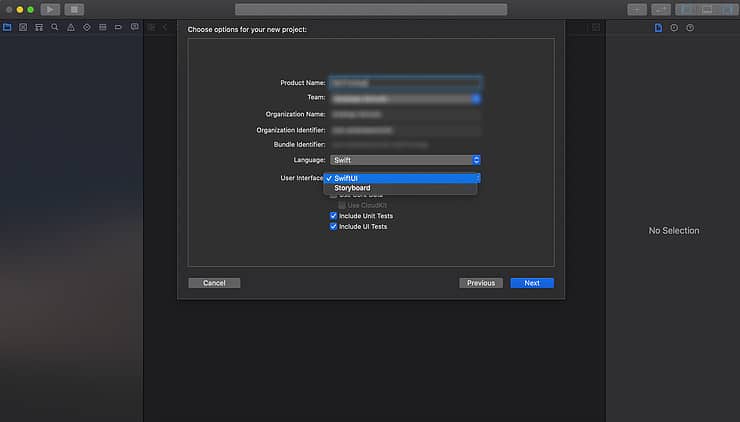
Task: Open the Breakpoint navigator icon
Action: click(119, 27)
